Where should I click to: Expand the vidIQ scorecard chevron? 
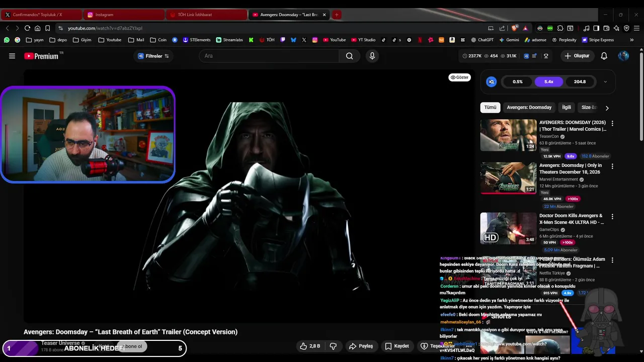coord(605,81)
